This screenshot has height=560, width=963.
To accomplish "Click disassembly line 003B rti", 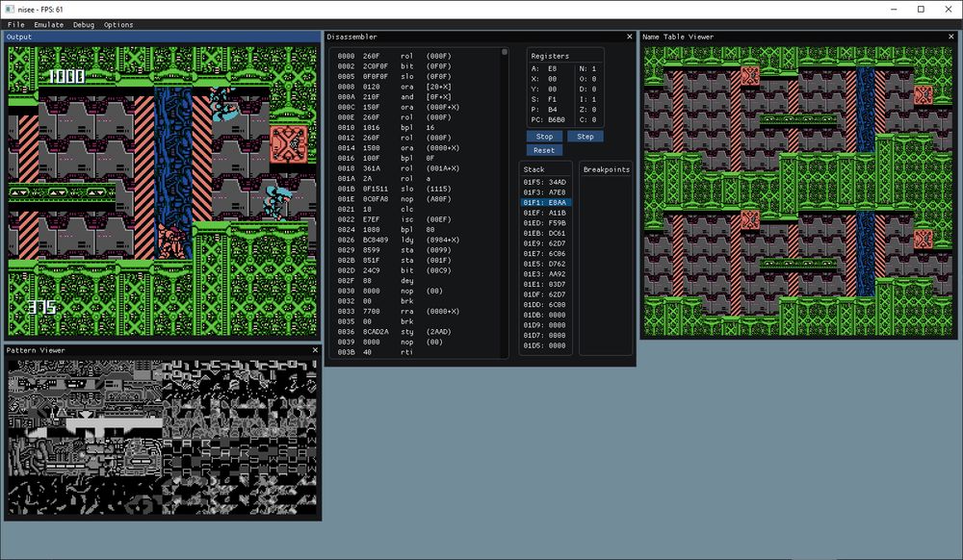I will click(376, 352).
